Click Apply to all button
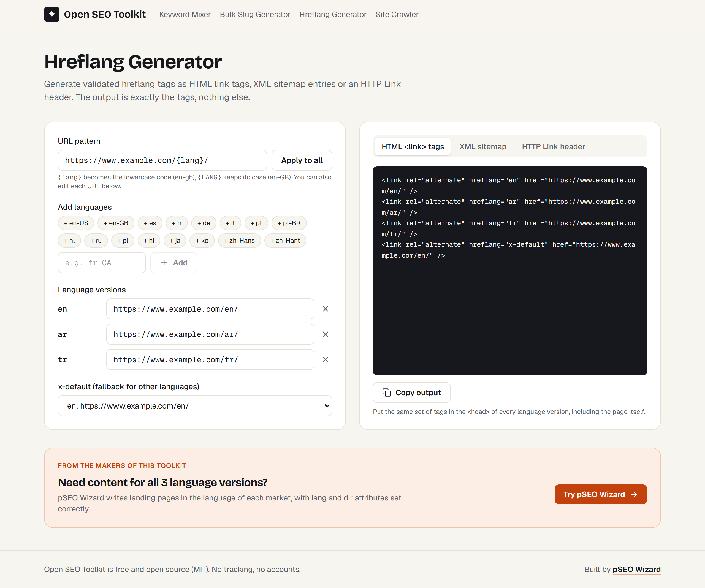705x588 pixels. [x=302, y=160]
